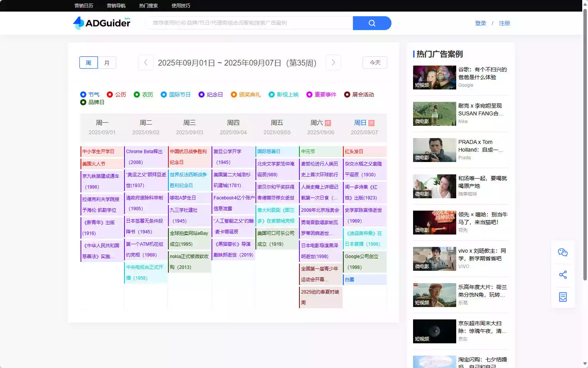Viewport: 588px width, 368px height.
Task: Open the 热门搜索 menu item
Action: pyautogui.click(x=149, y=6)
